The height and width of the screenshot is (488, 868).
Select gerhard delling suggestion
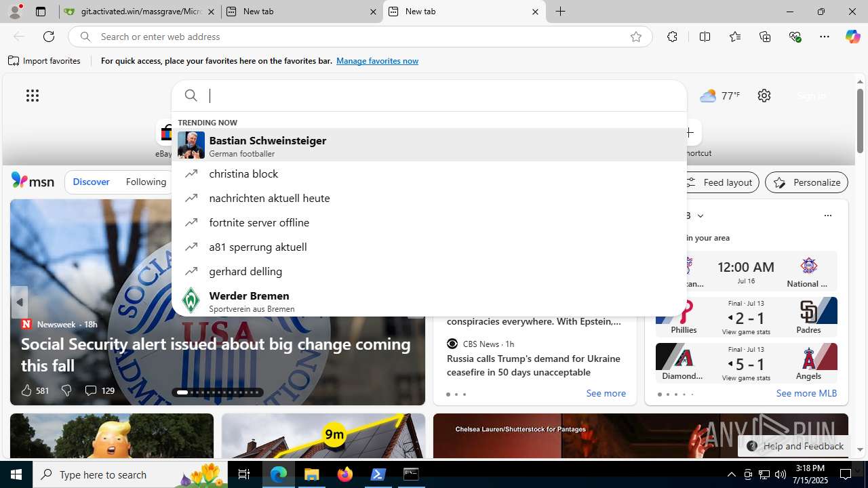click(x=429, y=271)
